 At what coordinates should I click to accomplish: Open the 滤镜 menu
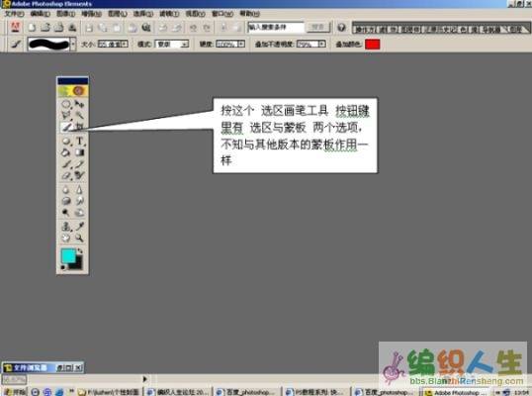(169, 14)
